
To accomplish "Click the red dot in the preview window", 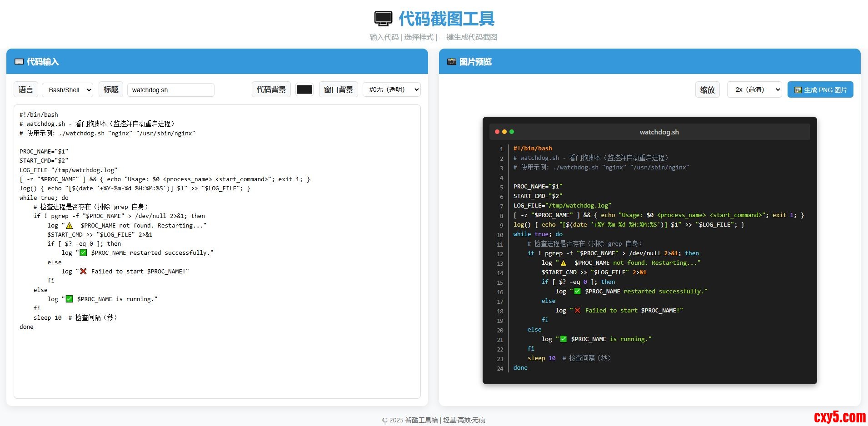I will click(x=497, y=132).
